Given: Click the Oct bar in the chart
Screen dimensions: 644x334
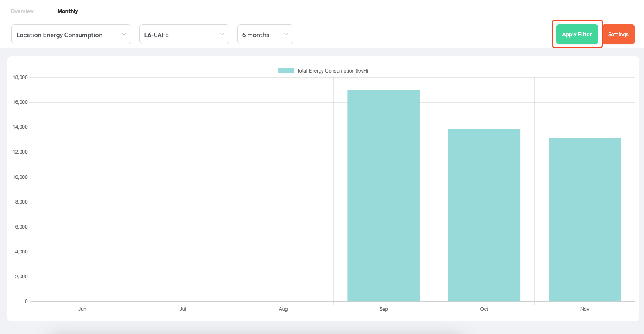Looking at the screenshot, I should [484, 215].
